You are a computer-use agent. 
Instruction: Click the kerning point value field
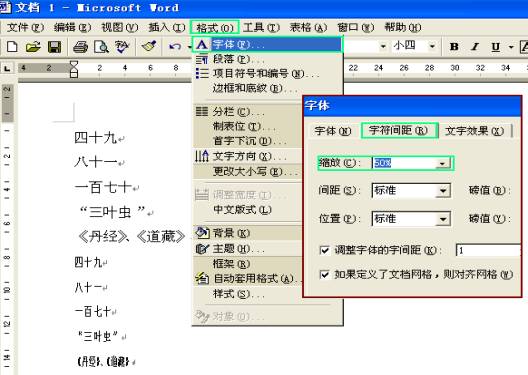pyautogui.click(x=489, y=250)
